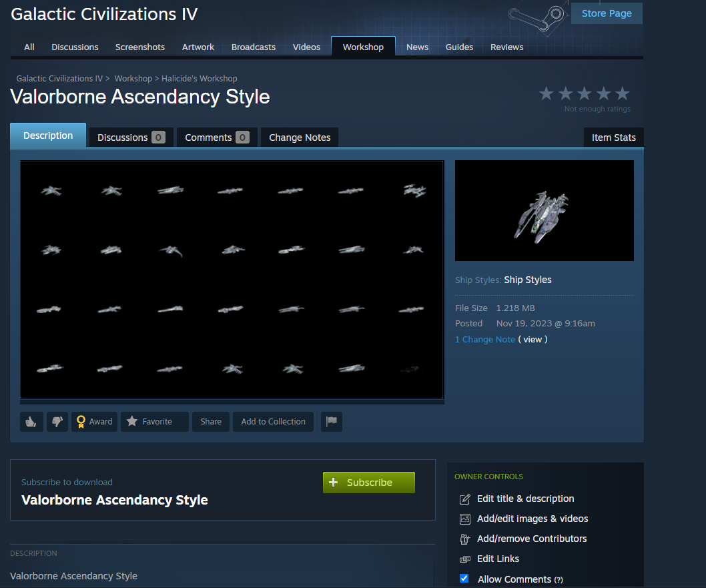706x588 pixels.
Task: Click Add to Collection button
Action: click(x=274, y=422)
